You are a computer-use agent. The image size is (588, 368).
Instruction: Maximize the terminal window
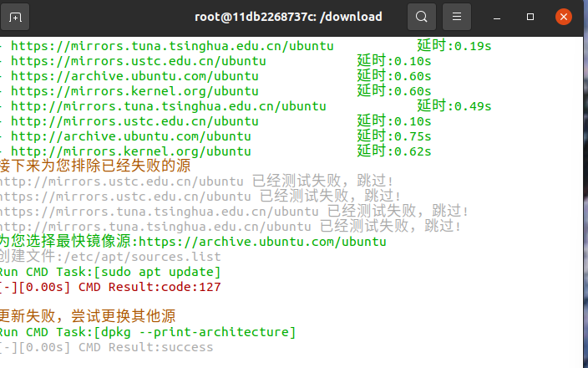click(530, 17)
